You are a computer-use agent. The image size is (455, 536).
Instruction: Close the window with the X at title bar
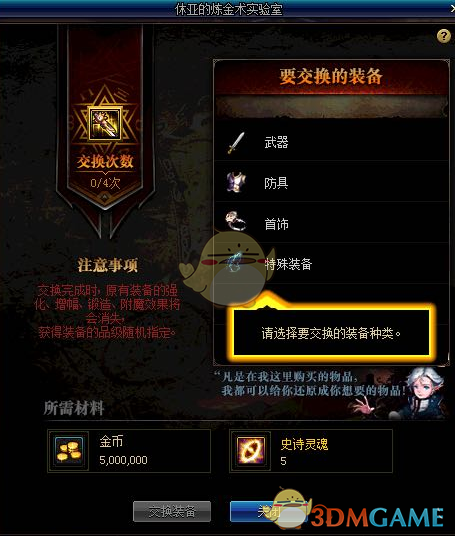[452, 9]
